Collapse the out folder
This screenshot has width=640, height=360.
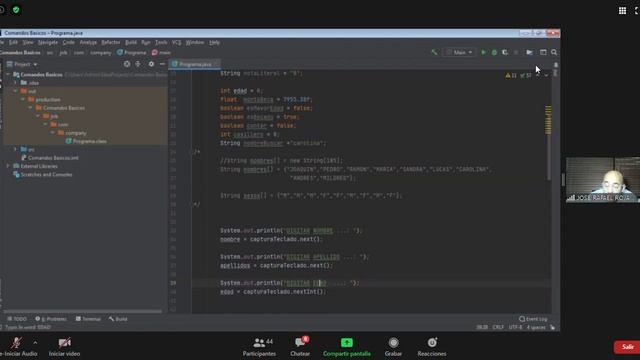16,91
